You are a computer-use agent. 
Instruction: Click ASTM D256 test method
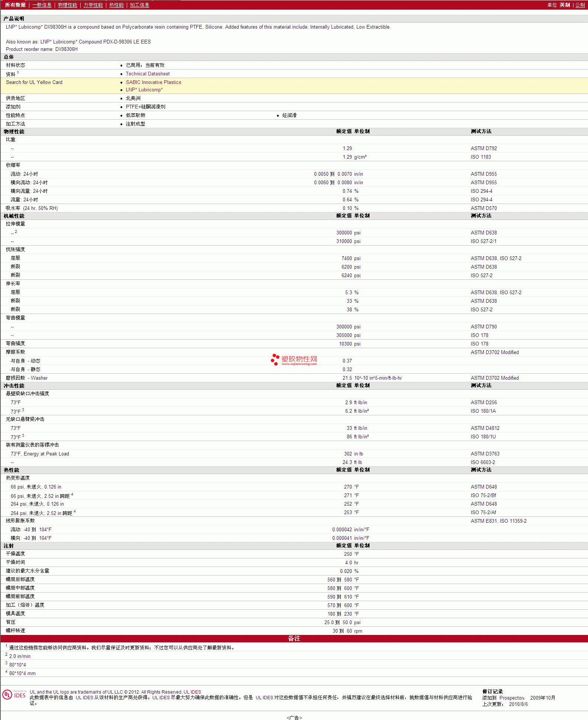484,403
